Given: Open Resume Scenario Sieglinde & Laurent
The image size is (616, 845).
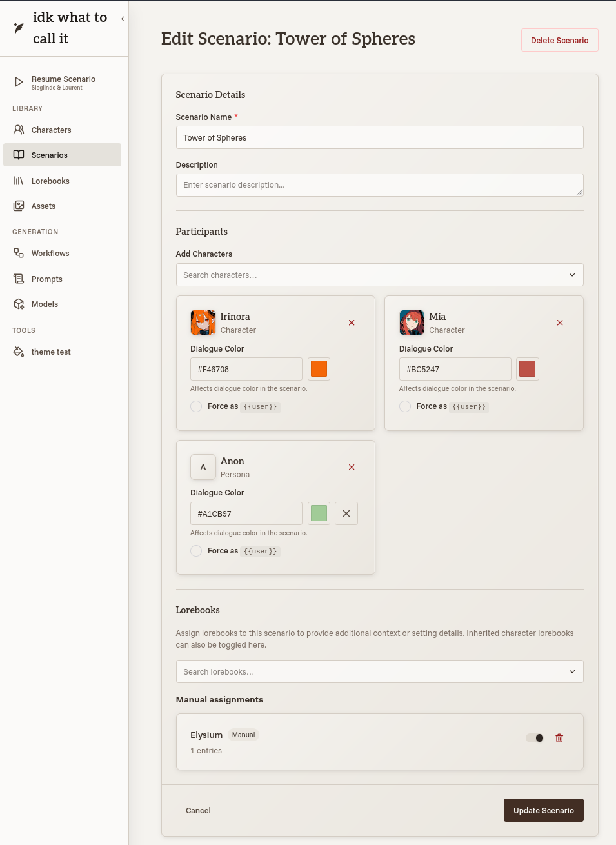Looking at the screenshot, I should 62,82.
